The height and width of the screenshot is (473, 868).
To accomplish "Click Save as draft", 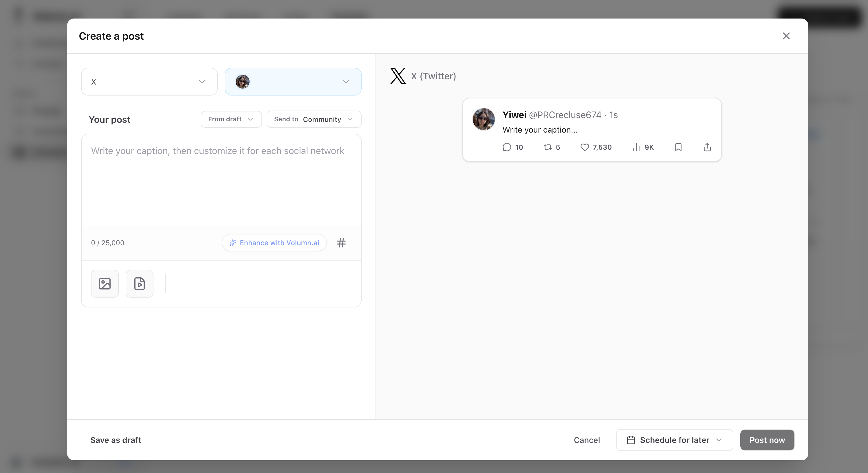I will [116, 440].
